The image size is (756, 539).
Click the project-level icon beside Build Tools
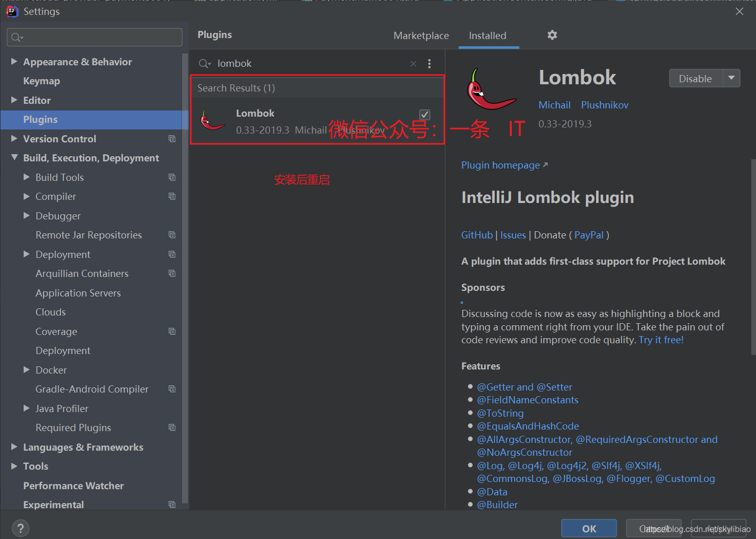point(172,177)
